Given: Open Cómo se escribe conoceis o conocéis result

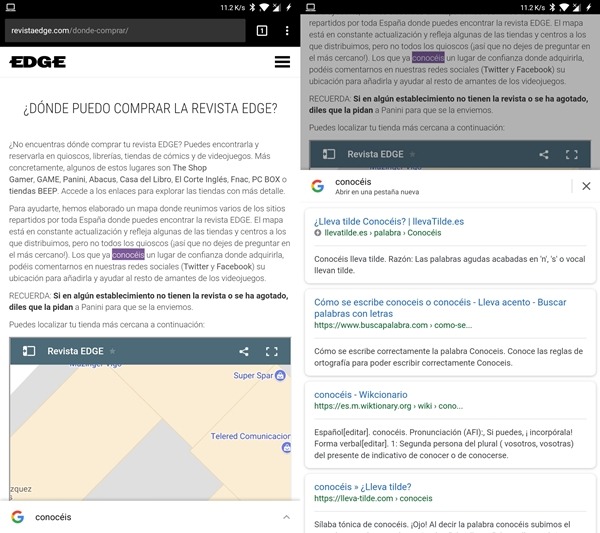Looking at the screenshot, I should (x=440, y=308).
